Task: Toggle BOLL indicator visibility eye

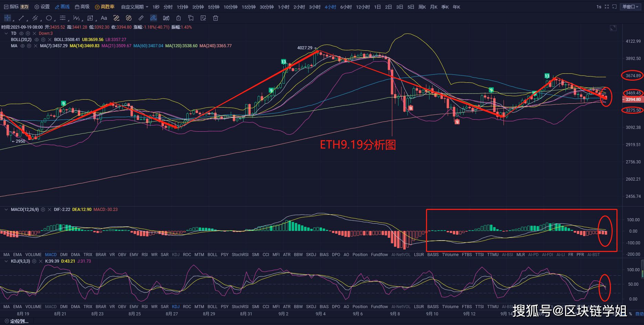Action: pyautogui.click(x=37, y=40)
